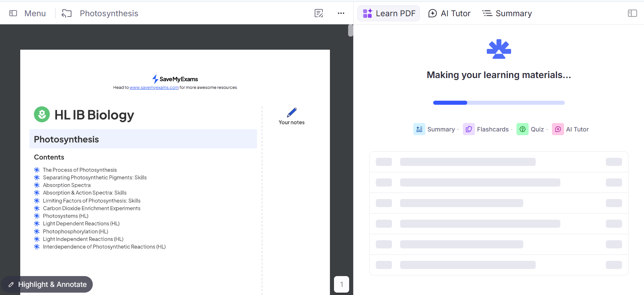
Task: Click 'Light Independent Reactions (HL)' entry
Action: (x=83, y=239)
